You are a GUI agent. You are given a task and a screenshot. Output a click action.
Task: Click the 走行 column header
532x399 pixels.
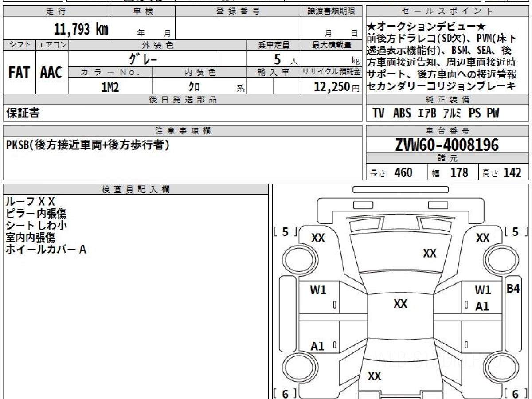point(56,12)
